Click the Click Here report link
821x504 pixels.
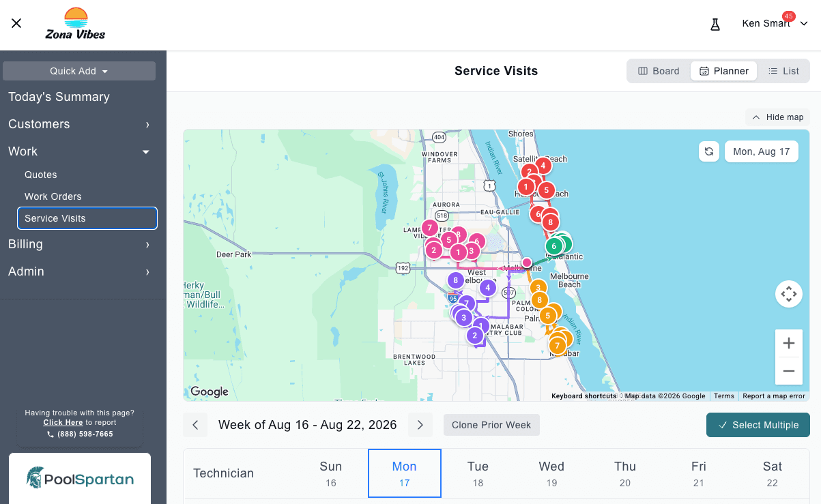(x=63, y=422)
